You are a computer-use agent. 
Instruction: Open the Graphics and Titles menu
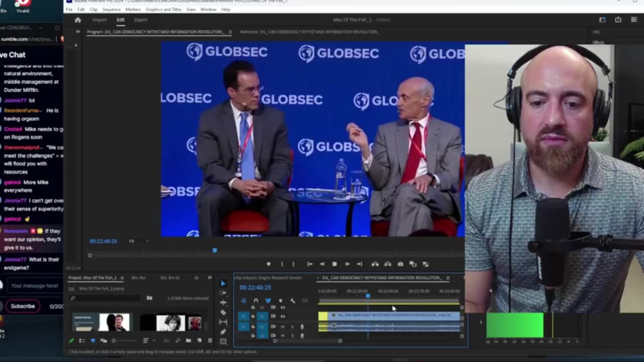[x=164, y=10]
